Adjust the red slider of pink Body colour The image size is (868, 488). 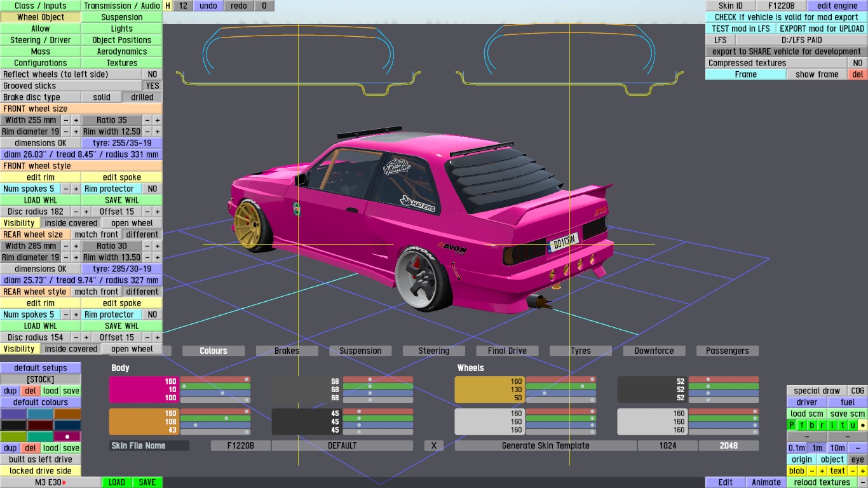point(215,379)
